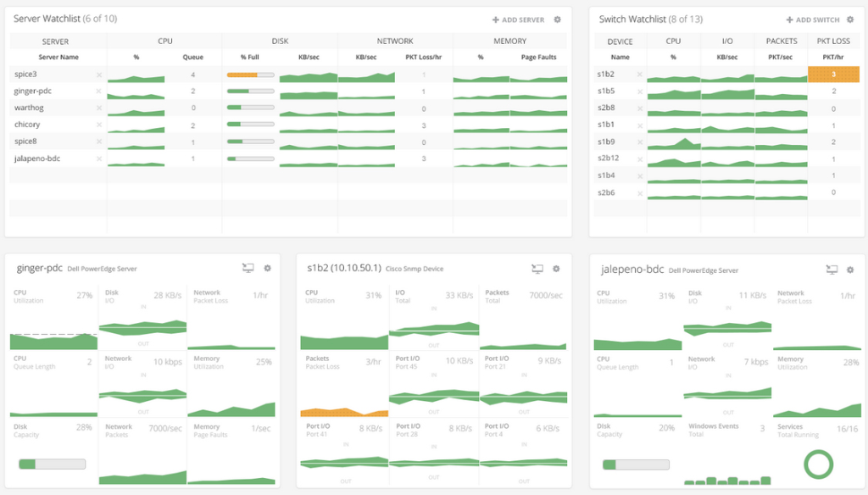Click the Services Total Running circle on jalepeno-bdc
Viewport: 868px width, 495px height.
click(820, 464)
